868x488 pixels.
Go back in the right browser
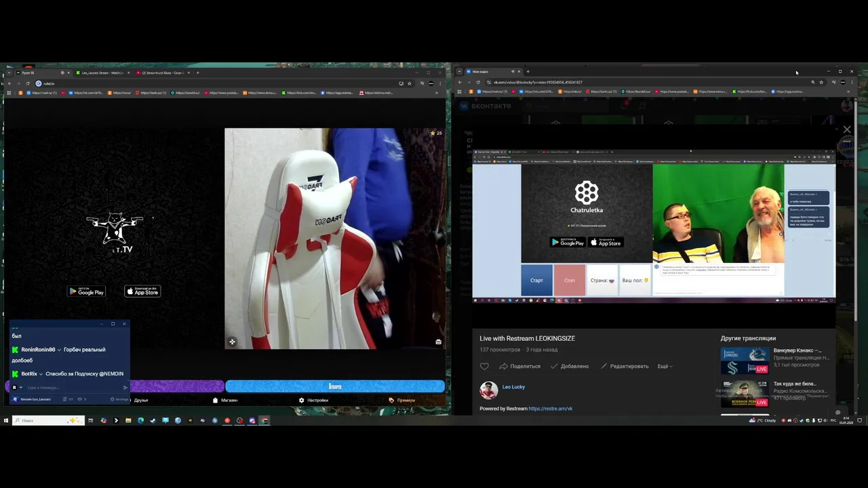coord(460,82)
